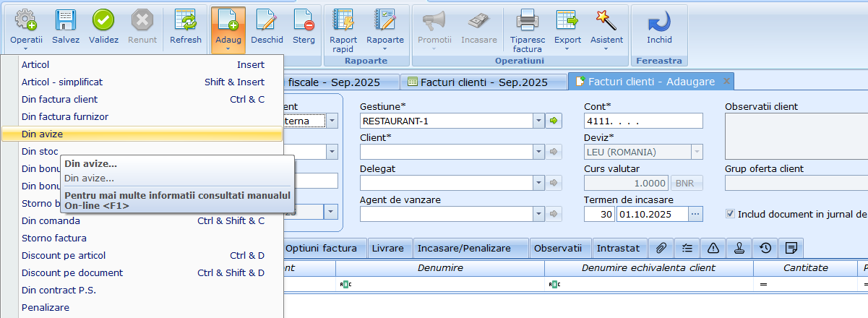Toggle Includ document in jurnal checkbox
Image resolution: width=868 pixels, height=318 pixels.
tap(731, 214)
